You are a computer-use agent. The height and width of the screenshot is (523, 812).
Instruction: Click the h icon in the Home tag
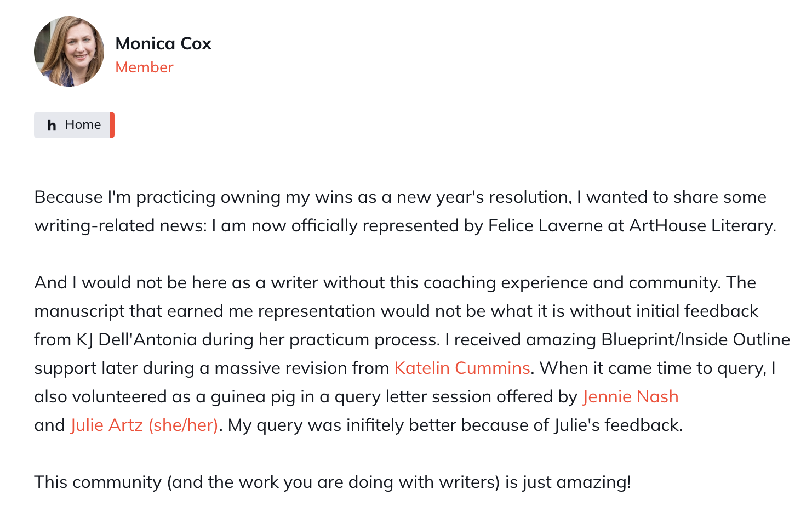[52, 125]
